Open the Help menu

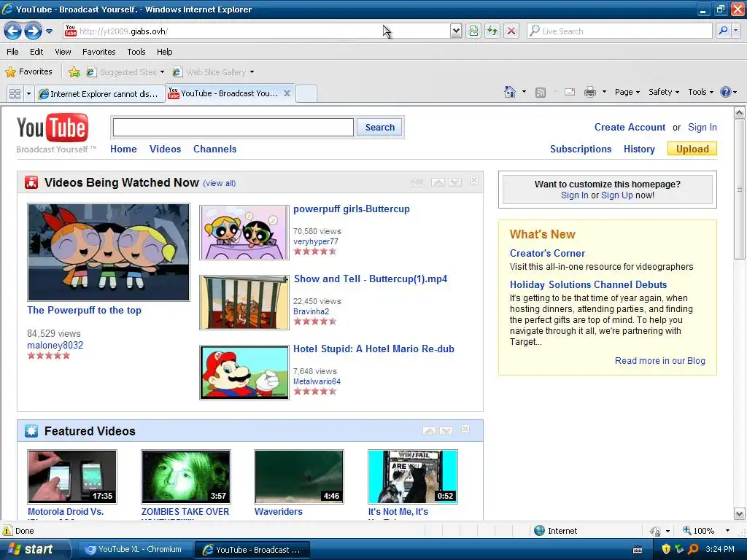(164, 52)
